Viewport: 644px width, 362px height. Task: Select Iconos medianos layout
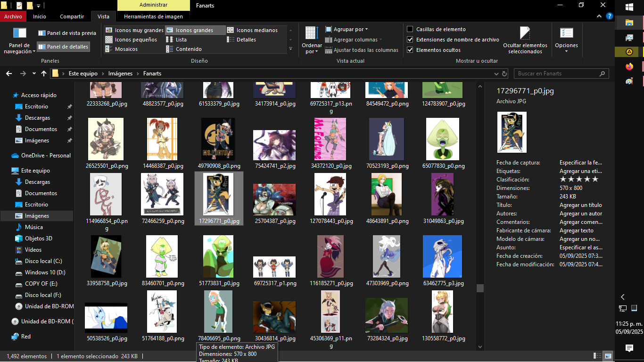click(252, 30)
